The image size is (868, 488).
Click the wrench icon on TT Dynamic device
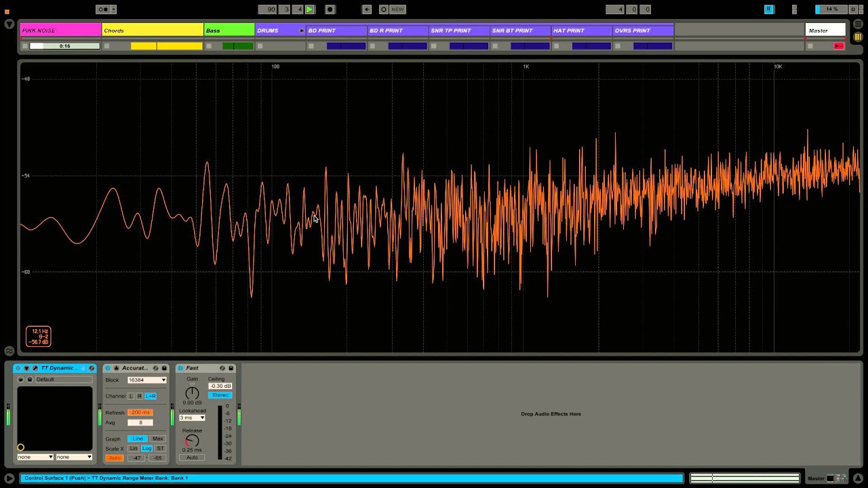coord(35,368)
